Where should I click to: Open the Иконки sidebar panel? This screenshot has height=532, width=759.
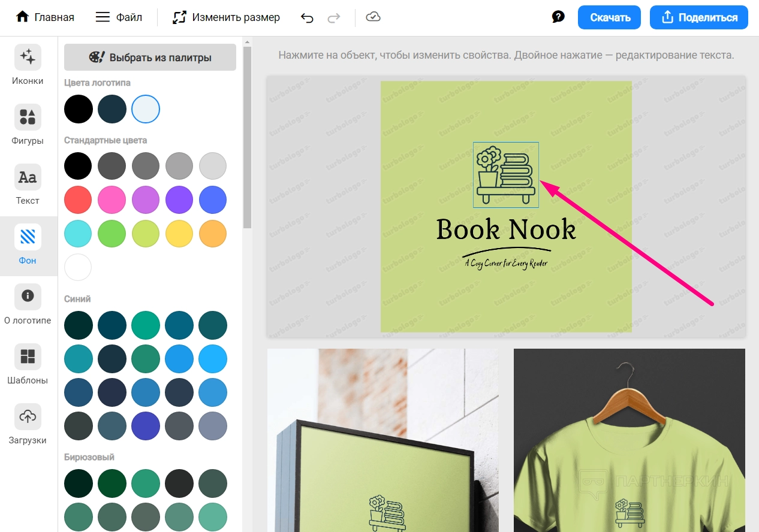click(x=28, y=65)
